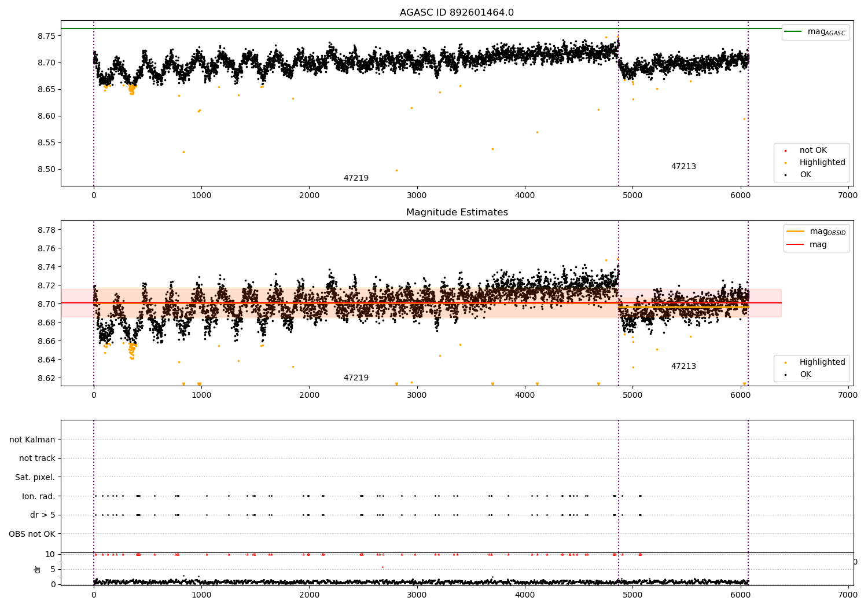Click the 'dr' y-axis label
Viewport: 868px width, 608px height.
[38, 569]
